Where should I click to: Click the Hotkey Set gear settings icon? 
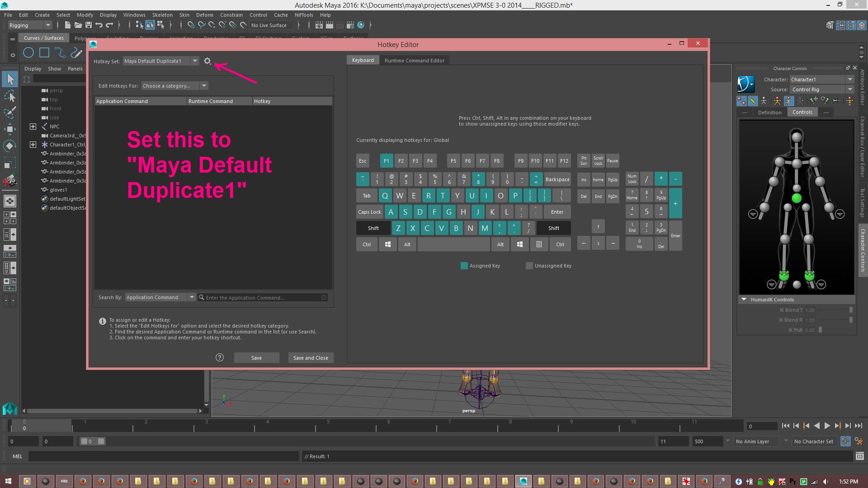207,61
